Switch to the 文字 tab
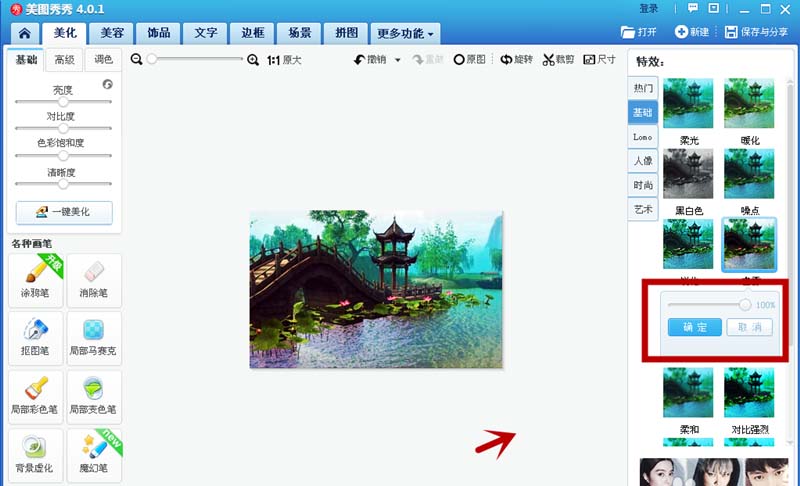The width and height of the screenshot is (800, 486). tap(206, 33)
